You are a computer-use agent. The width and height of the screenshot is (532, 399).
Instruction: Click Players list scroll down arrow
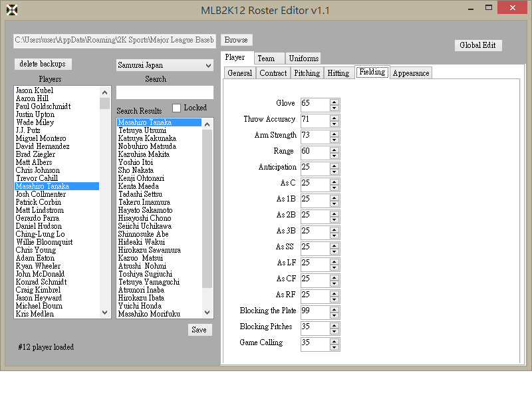(x=105, y=313)
